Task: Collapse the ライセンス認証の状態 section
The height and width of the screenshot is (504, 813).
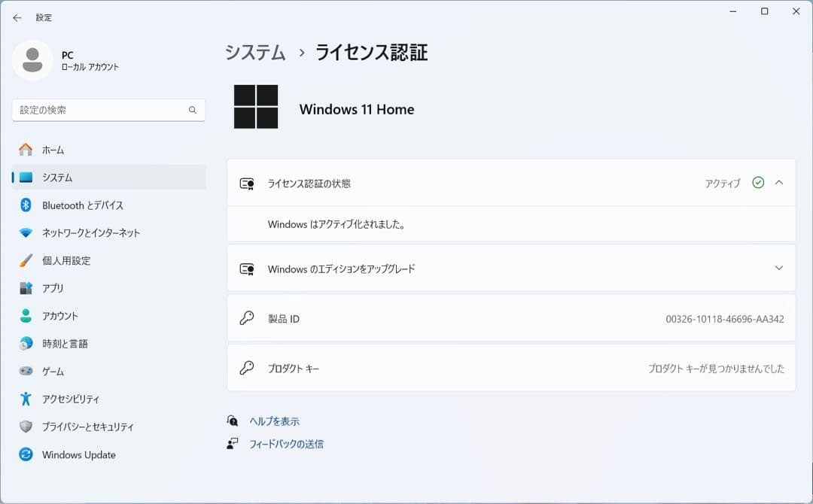Action: pos(781,183)
